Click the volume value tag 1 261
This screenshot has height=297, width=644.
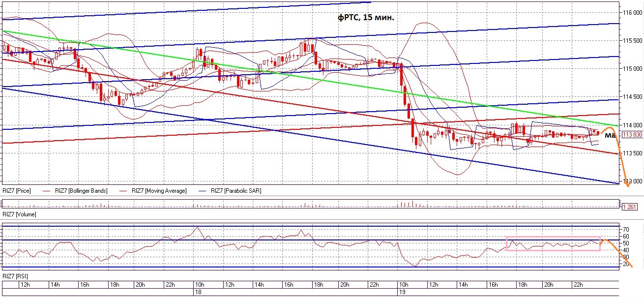630,207
